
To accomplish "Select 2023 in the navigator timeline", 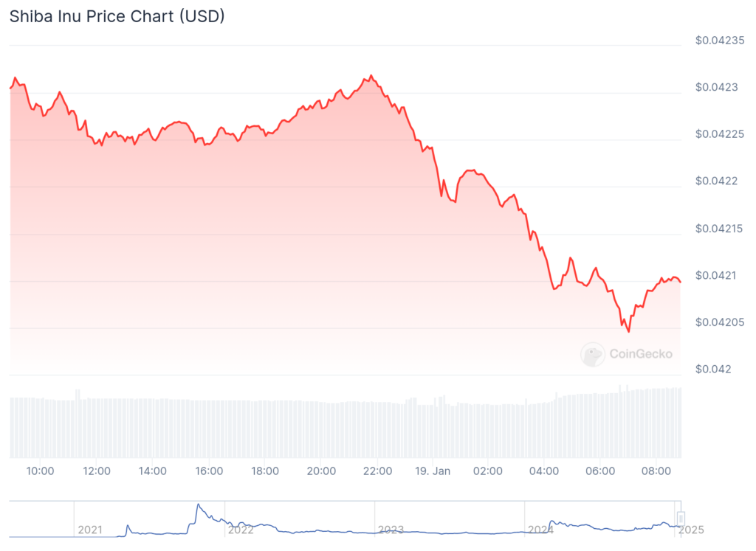I will click(391, 530).
